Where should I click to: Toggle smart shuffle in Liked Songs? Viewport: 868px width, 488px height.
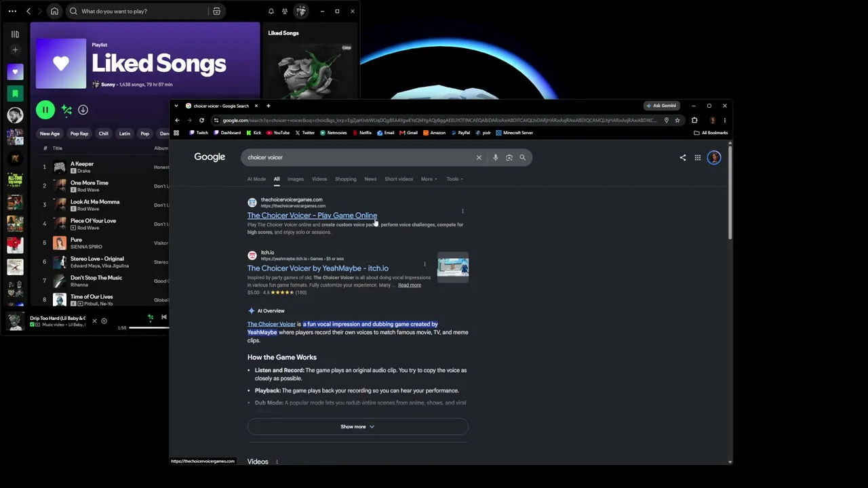[66, 109]
